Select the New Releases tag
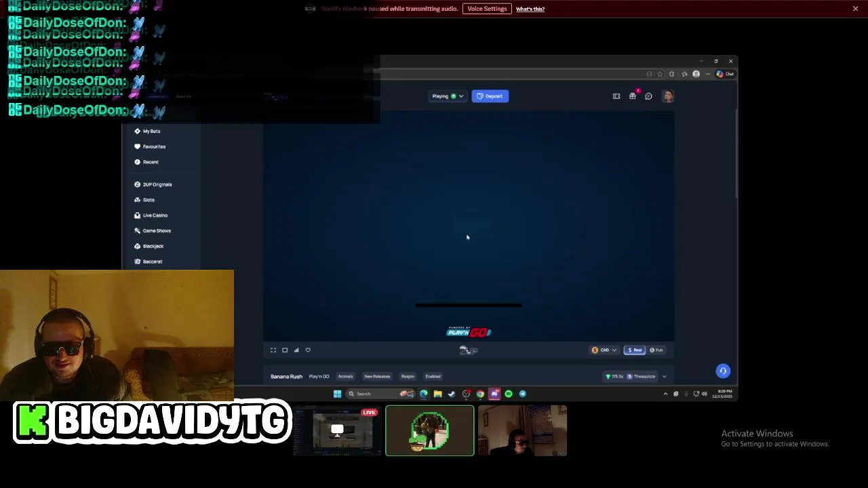The height and width of the screenshot is (488, 868). [x=377, y=376]
